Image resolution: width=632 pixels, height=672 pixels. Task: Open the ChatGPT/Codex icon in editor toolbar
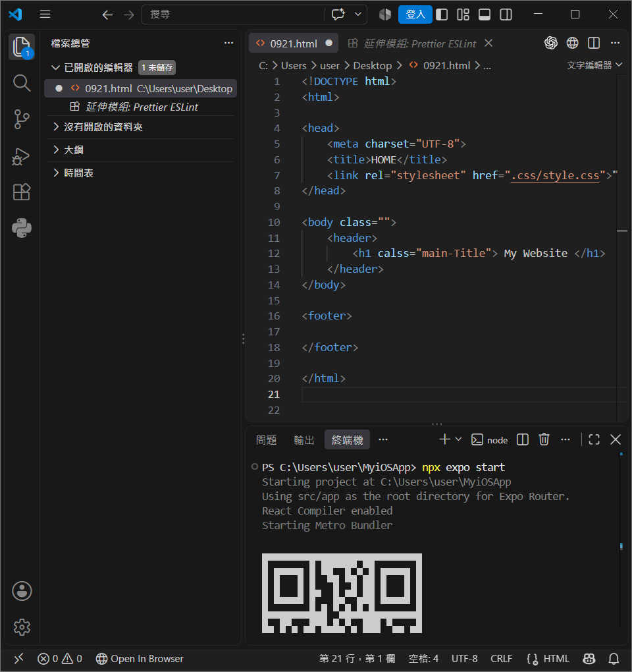click(x=551, y=43)
